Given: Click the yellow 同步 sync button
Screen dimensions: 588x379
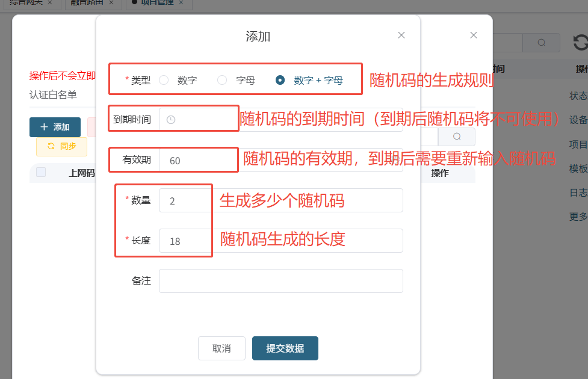Looking at the screenshot, I should pos(61,146).
